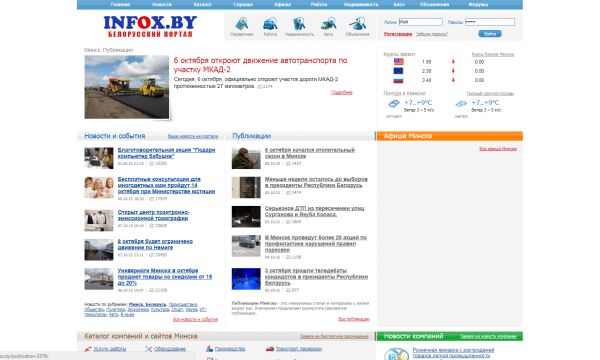Open the presidential elections week publication

[x=316, y=182]
